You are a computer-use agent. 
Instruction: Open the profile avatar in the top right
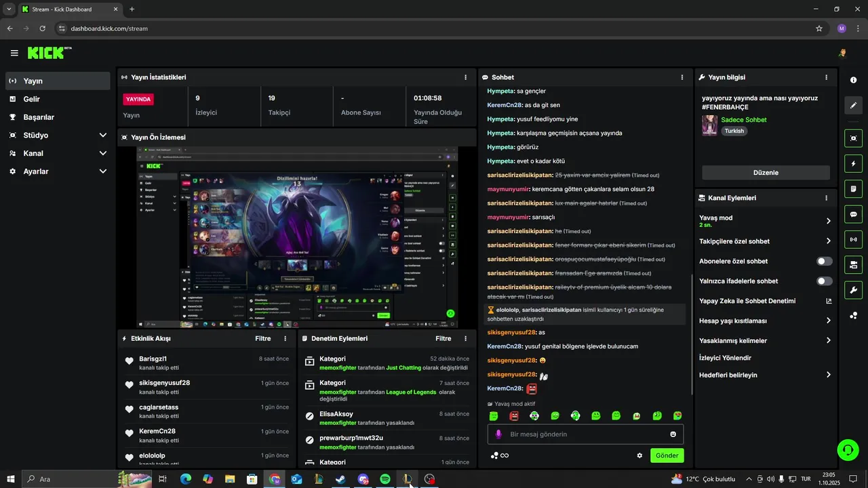click(x=842, y=53)
